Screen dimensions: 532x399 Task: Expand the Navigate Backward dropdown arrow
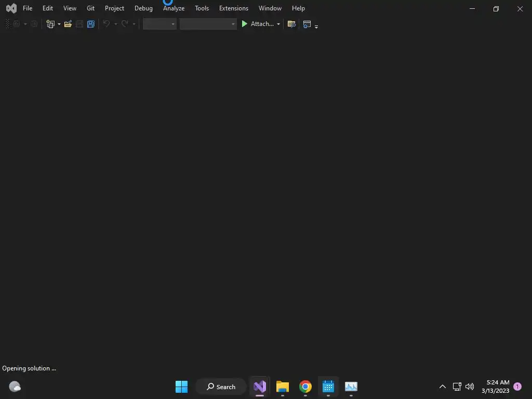click(x=25, y=24)
